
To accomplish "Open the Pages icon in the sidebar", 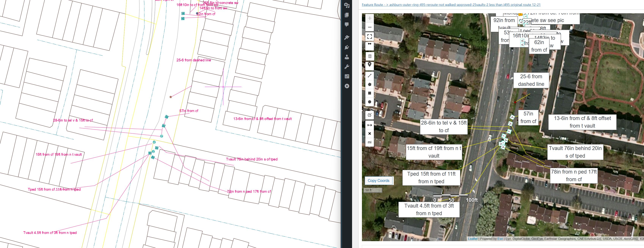I will point(347,15).
